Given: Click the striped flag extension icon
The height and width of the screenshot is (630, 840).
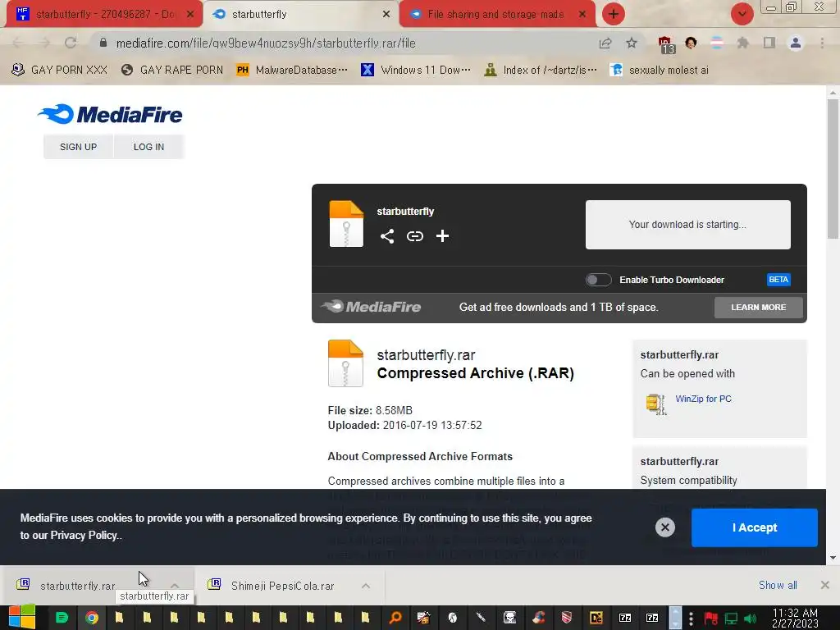Looking at the screenshot, I should coord(717,43).
